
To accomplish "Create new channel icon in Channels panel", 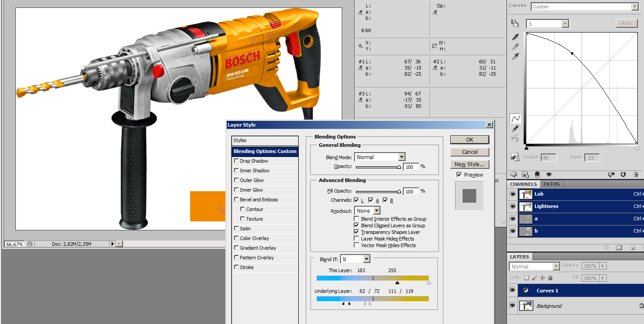I will [633, 248].
